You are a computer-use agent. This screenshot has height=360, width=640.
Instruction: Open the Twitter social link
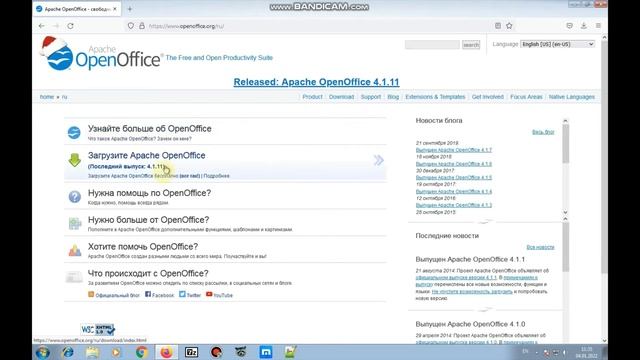click(190, 295)
